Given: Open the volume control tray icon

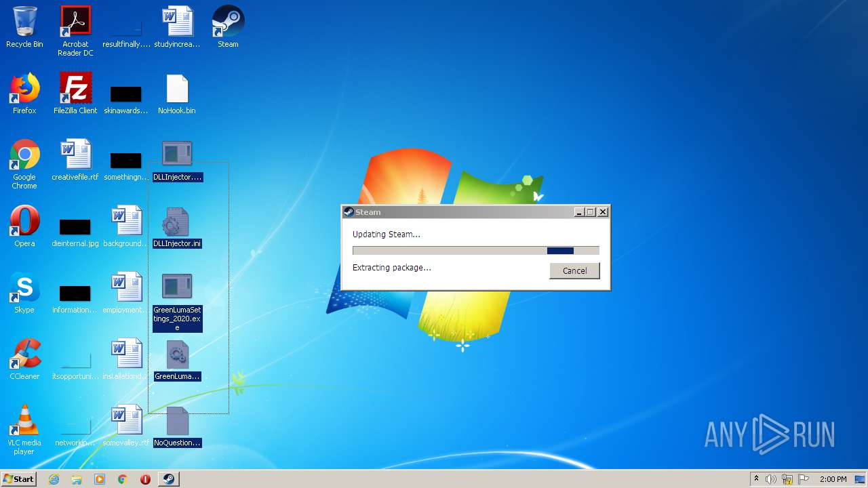Looking at the screenshot, I should [771, 479].
